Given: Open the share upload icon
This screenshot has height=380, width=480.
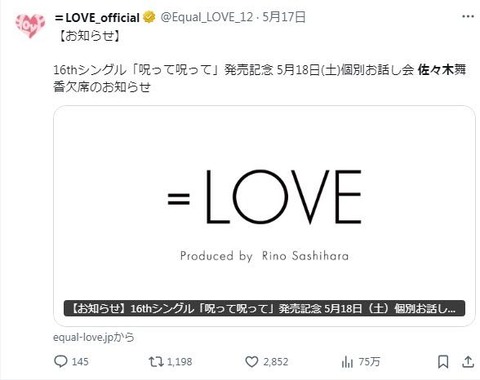Looking at the screenshot, I should (x=468, y=362).
